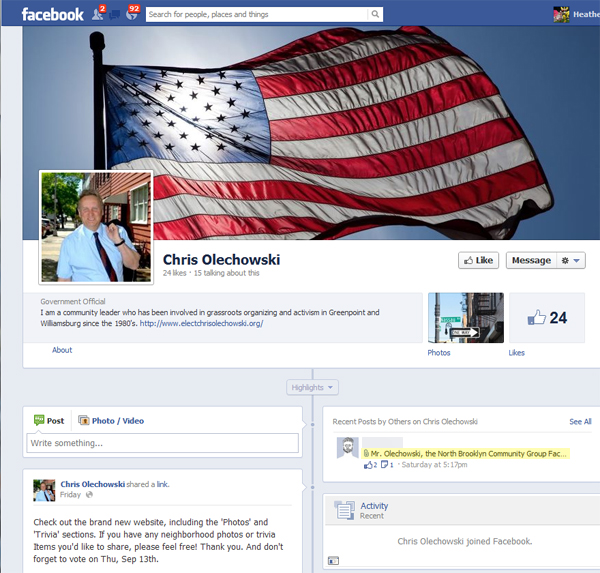Image resolution: width=600 pixels, height=573 pixels.
Task: Expand the Highlights dropdown
Action: (x=312, y=387)
